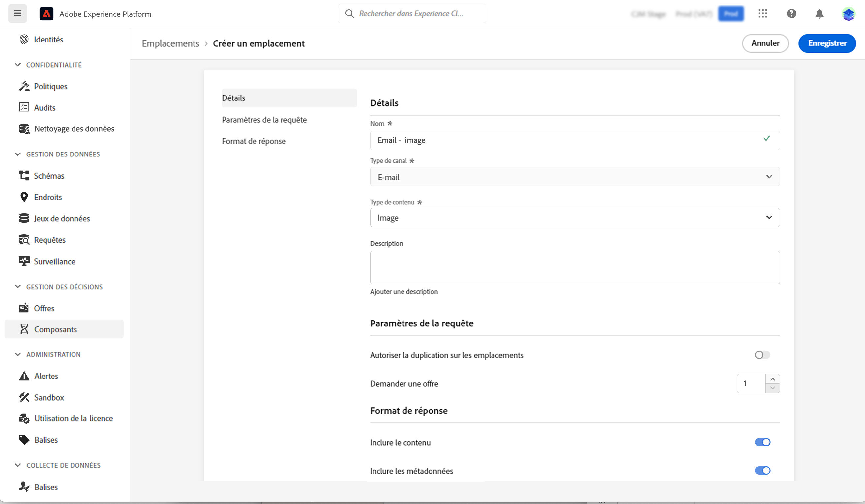Image resolution: width=865 pixels, height=504 pixels.
Task: Jump to the Format de réponse section tab
Action: click(253, 141)
